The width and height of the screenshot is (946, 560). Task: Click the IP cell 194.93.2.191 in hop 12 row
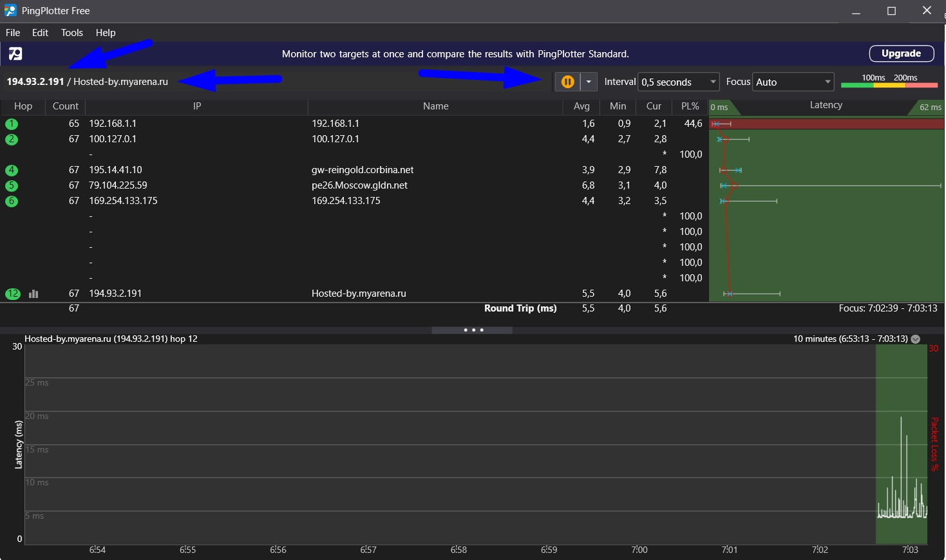[115, 294]
